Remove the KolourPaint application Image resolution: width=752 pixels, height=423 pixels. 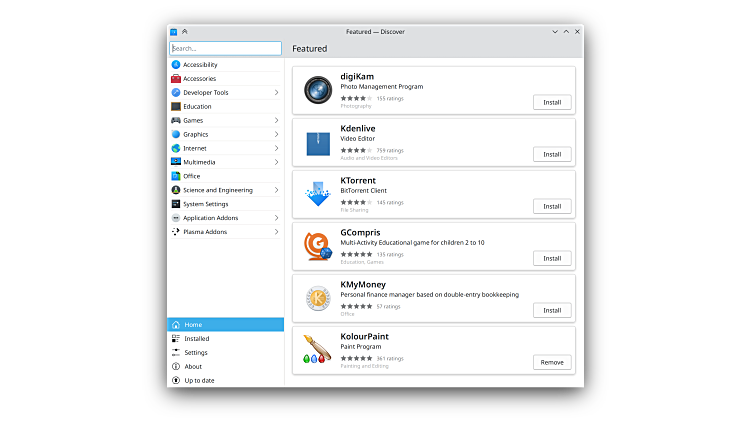(552, 362)
